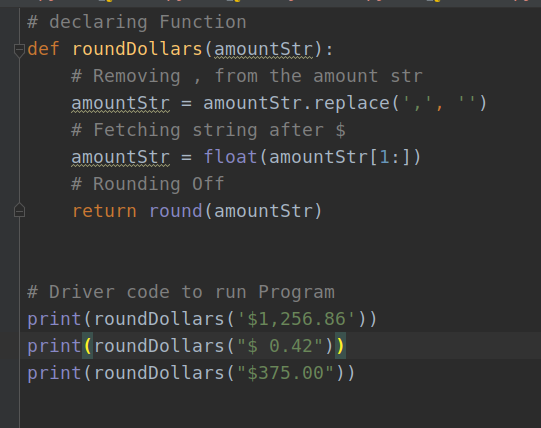The image size is (541, 428).
Task: Collapse the roundDollars function fold marker
Action: click(x=19, y=50)
